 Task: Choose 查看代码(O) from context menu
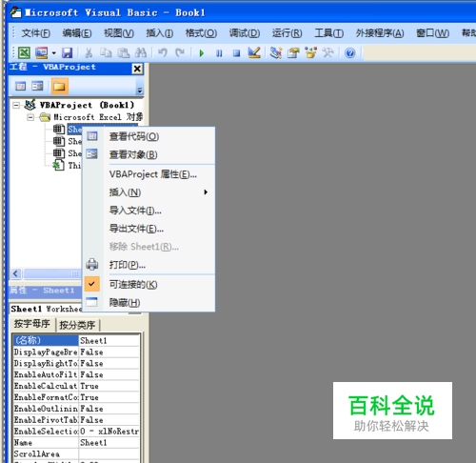pos(149,136)
